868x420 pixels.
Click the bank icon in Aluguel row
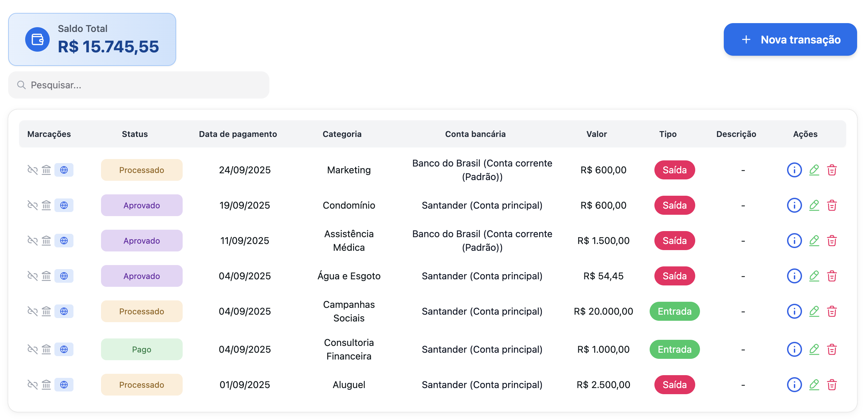click(x=46, y=385)
